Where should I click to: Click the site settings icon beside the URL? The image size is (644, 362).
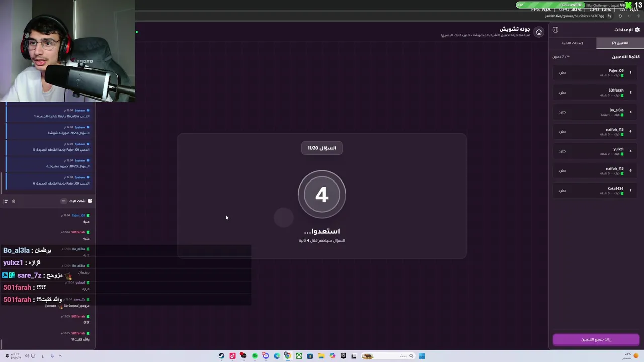(x=610, y=16)
